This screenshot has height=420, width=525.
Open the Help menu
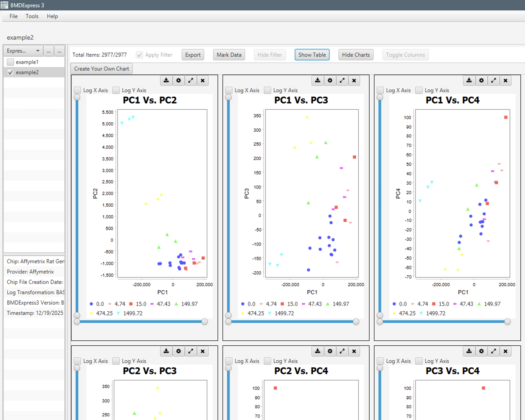point(52,16)
